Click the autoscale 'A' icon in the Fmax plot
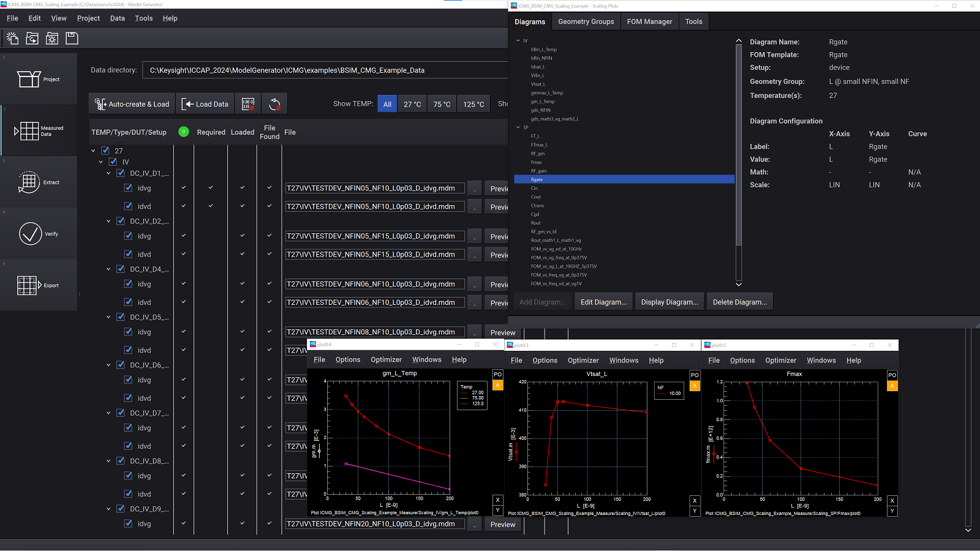 892,385
